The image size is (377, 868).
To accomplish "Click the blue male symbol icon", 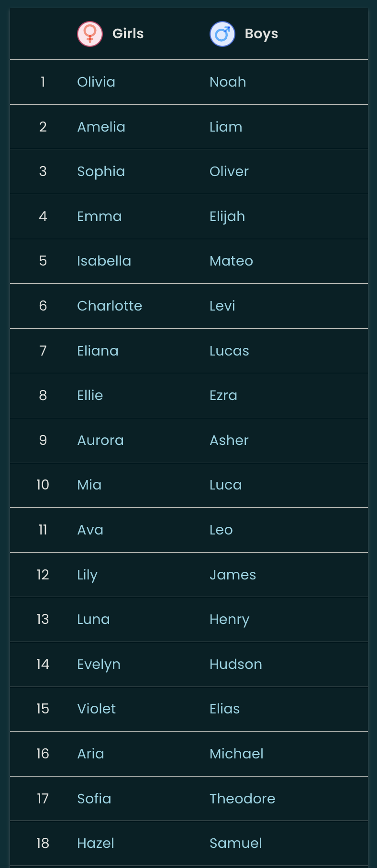I will tap(222, 34).
